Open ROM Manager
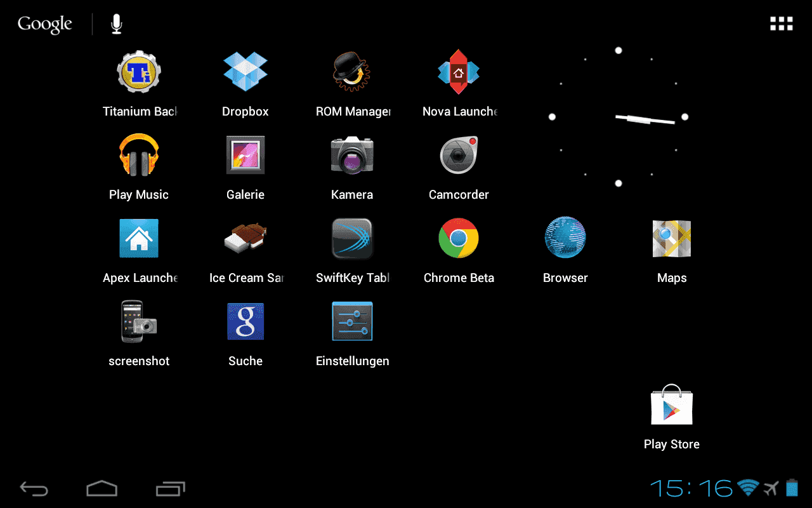Screen dimensions: 812x508 (352, 72)
